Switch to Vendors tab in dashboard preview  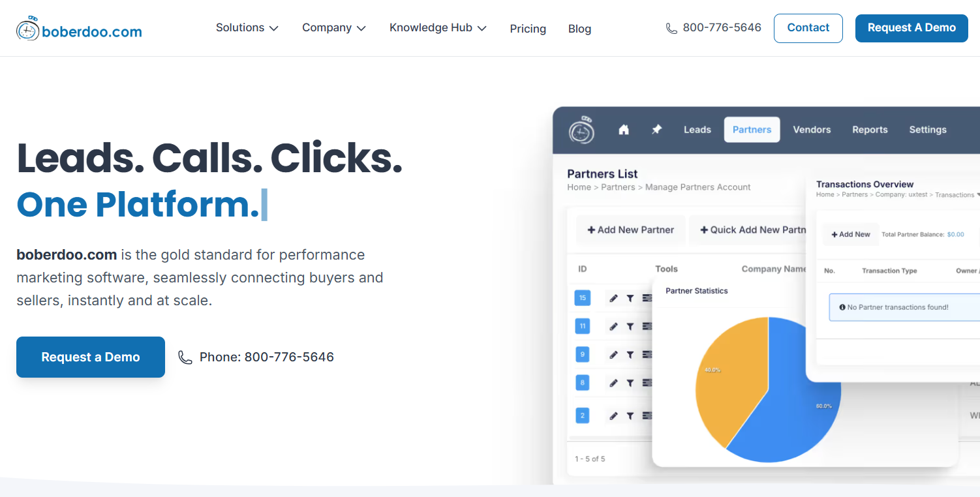(812, 130)
